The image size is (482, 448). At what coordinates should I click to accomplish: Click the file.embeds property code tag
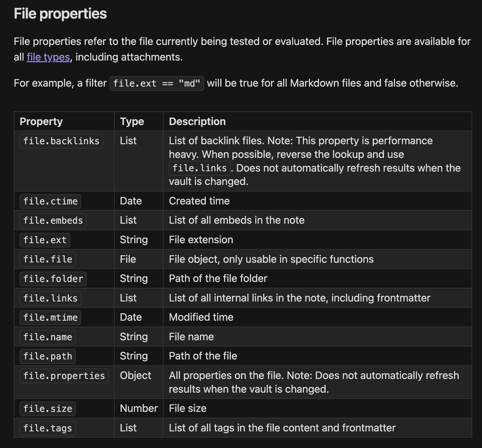click(x=53, y=221)
